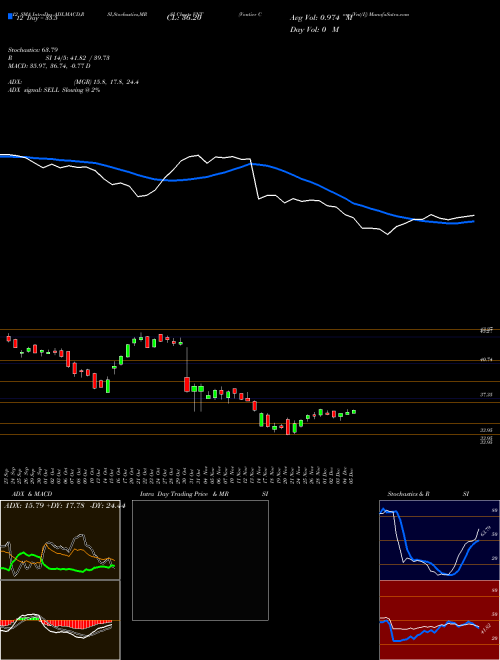Viewport: 500px width, 660px height.
Task: Select the "CL: 36.20" closing price text
Action: (184, 18)
